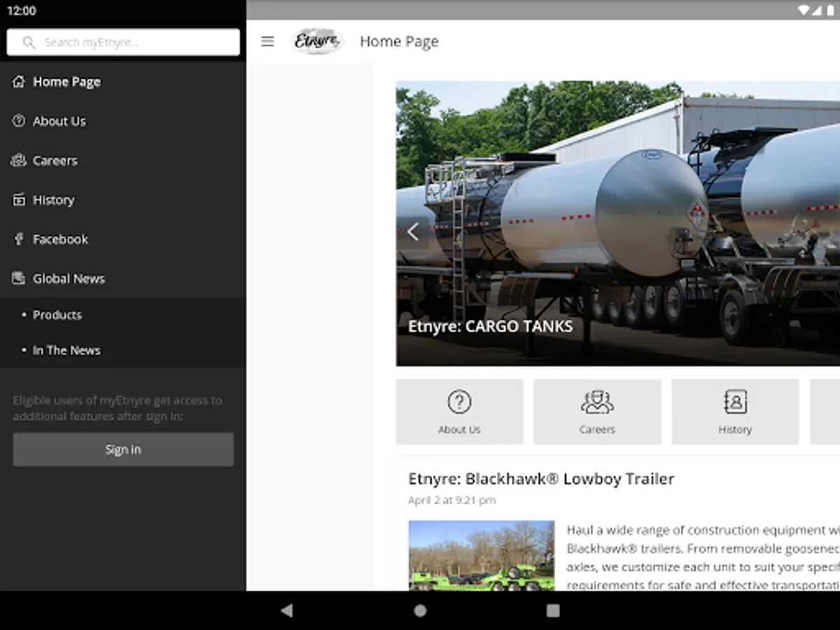The height and width of the screenshot is (630, 840).
Task: Open the CARGO TANKS carousel image
Action: pos(618,223)
